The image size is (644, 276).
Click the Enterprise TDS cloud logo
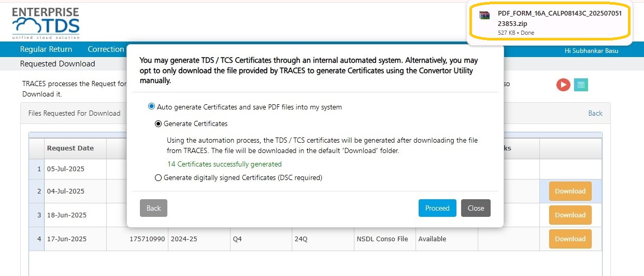[x=46, y=23]
